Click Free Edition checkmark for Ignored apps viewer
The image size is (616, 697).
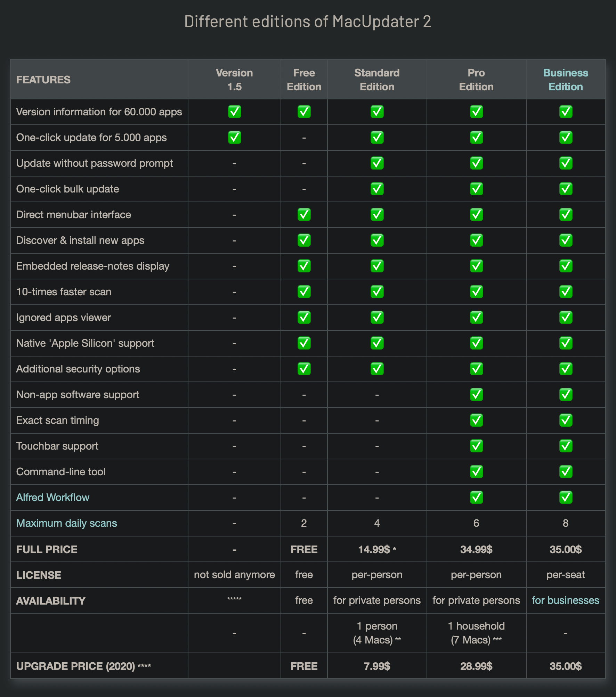pos(304,317)
